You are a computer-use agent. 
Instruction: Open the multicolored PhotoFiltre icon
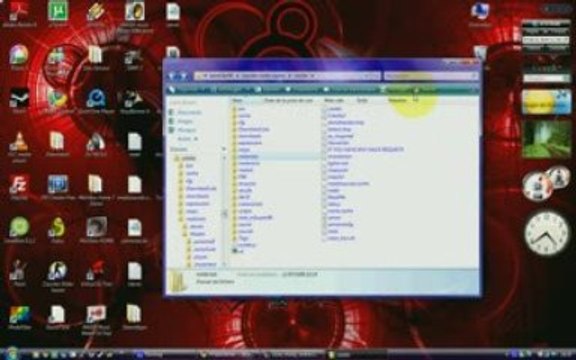19,317
